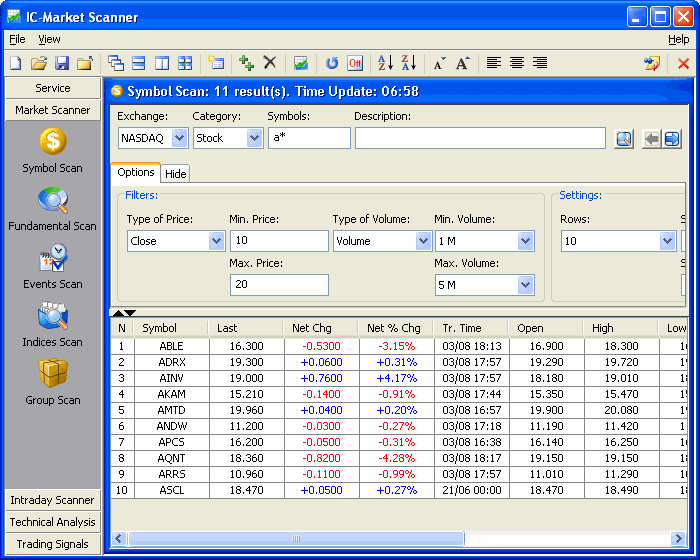Image resolution: width=700 pixels, height=560 pixels.
Task: Open Max. Volume dropdown
Action: click(x=525, y=285)
